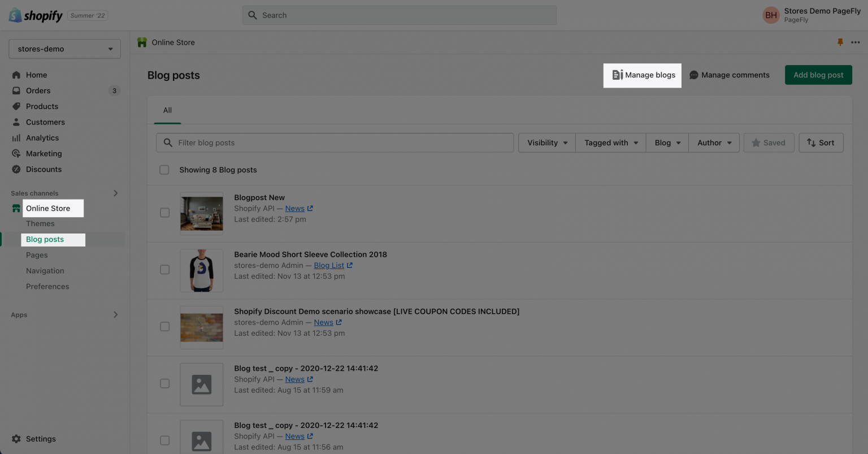Click the Sort button

click(x=821, y=143)
